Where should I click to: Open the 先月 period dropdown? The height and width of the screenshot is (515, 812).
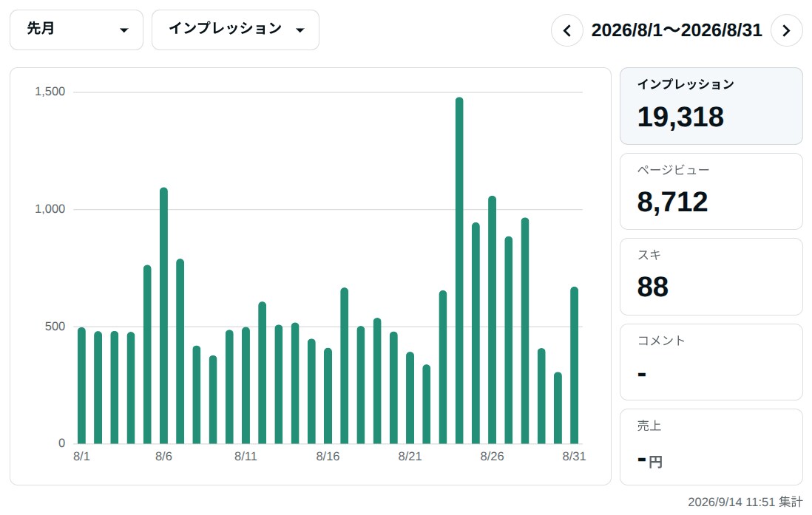tap(77, 30)
